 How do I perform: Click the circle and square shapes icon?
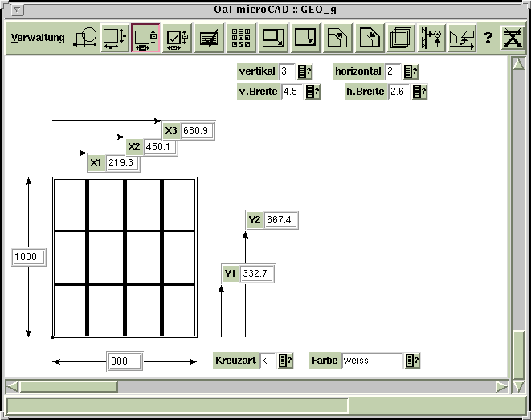coord(85,38)
